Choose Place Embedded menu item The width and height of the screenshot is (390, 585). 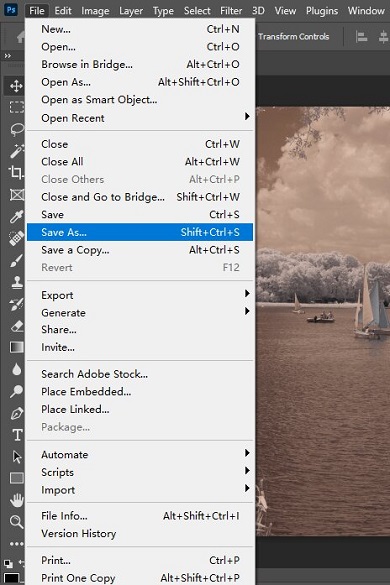140,391
